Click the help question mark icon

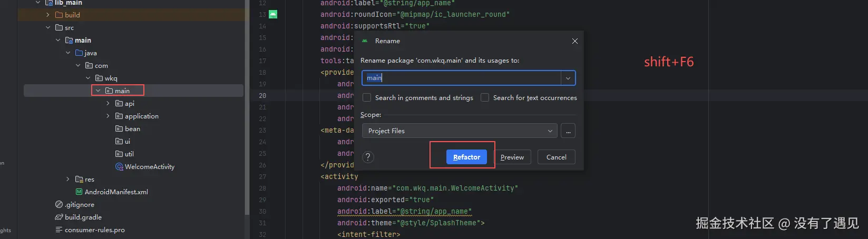pos(368,157)
